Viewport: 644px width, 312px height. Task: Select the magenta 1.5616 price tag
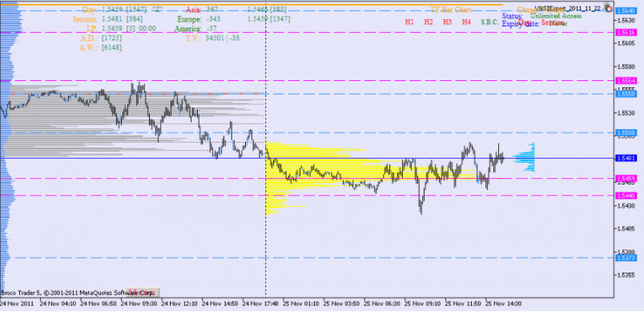626,32
